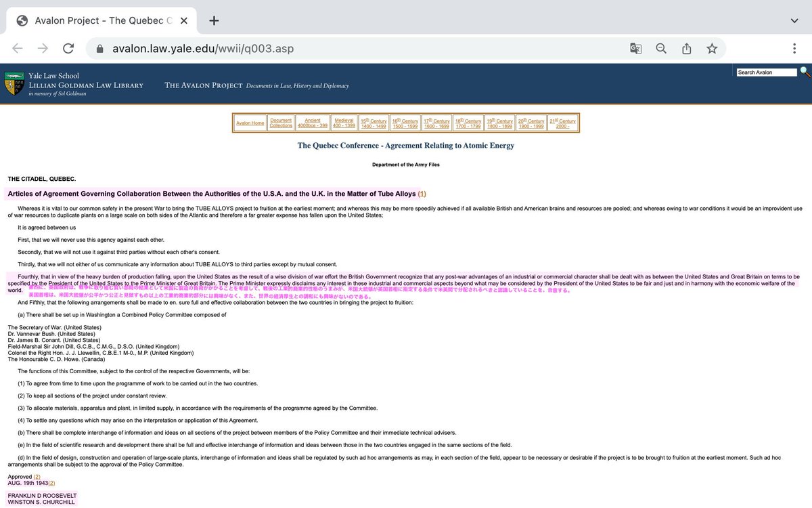Click the Yale Law School shield logo

(13, 84)
